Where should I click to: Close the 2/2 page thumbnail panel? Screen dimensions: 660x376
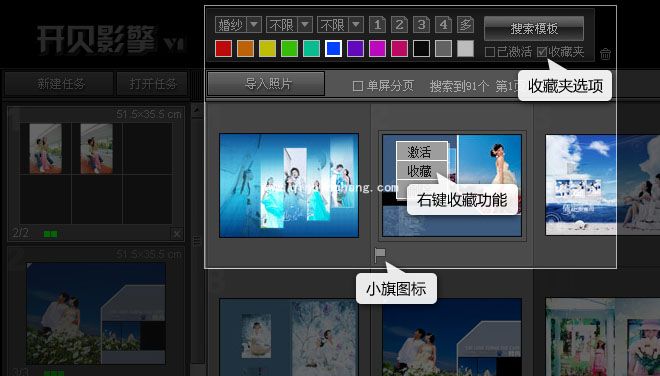coord(177,234)
